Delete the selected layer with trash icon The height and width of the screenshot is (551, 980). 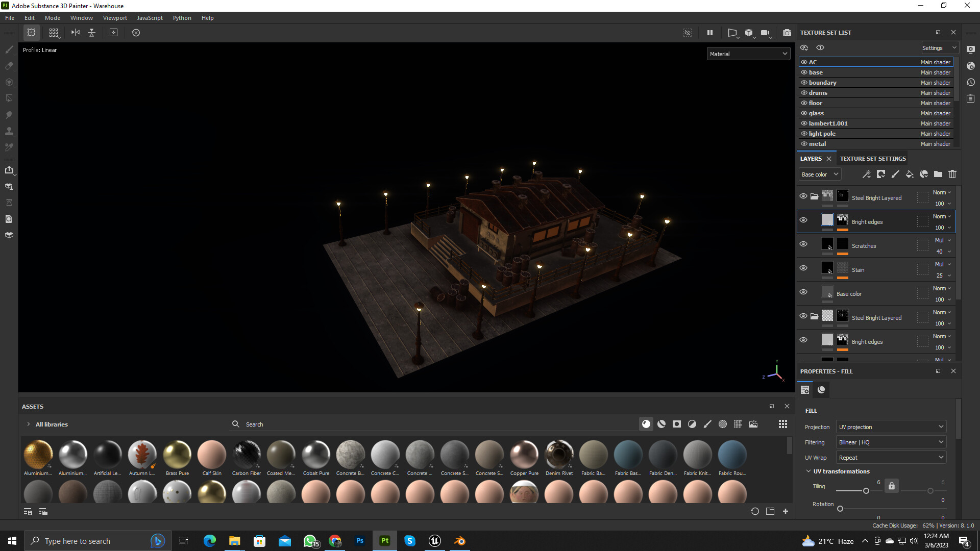click(952, 174)
